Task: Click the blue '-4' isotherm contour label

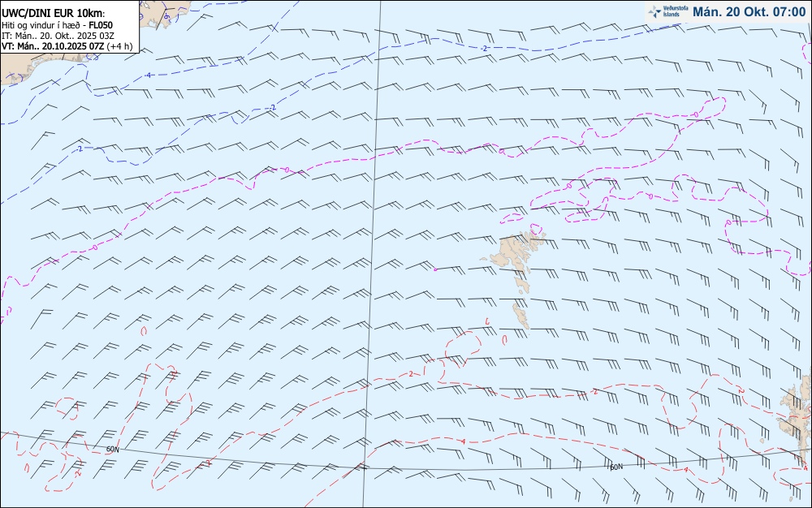Action: pos(149,75)
